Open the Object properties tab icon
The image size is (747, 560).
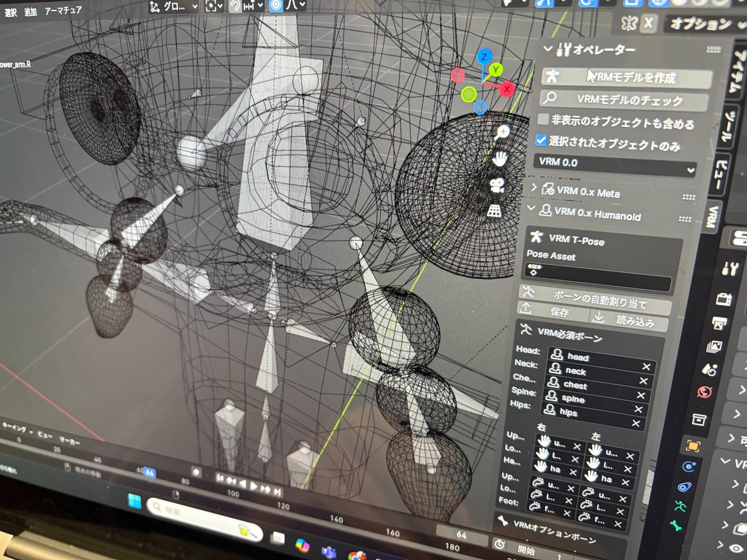coord(692,446)
